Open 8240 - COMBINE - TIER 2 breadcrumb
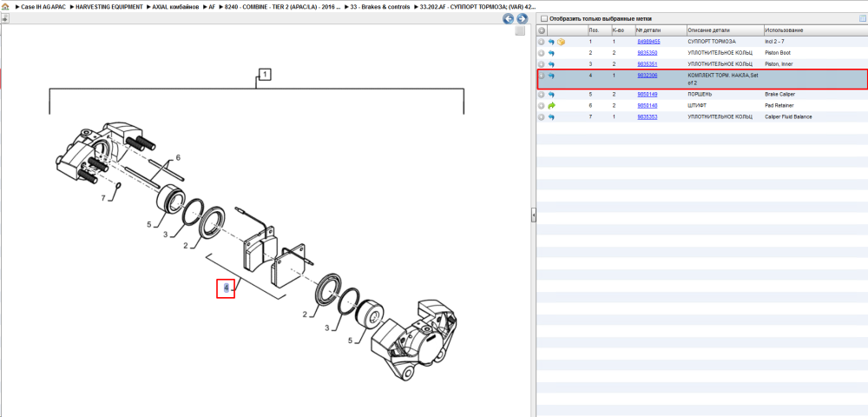The width and height of the screenshot is (868, 417). pos(282,7)
